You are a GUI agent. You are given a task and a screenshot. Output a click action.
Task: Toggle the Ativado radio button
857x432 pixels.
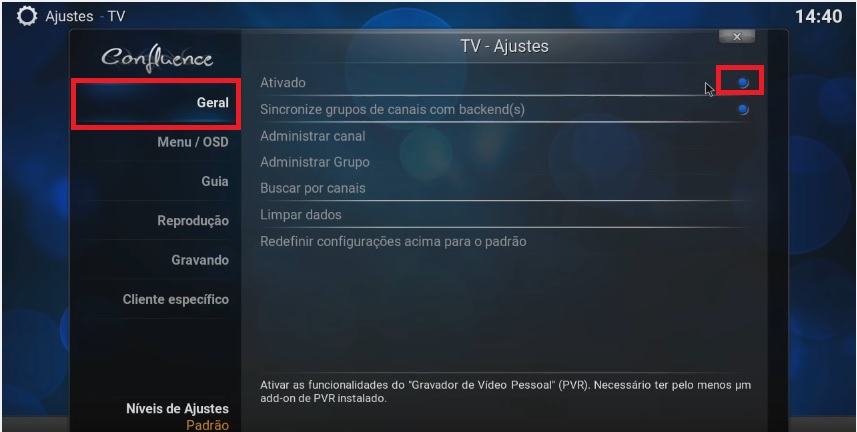(743, 83)
